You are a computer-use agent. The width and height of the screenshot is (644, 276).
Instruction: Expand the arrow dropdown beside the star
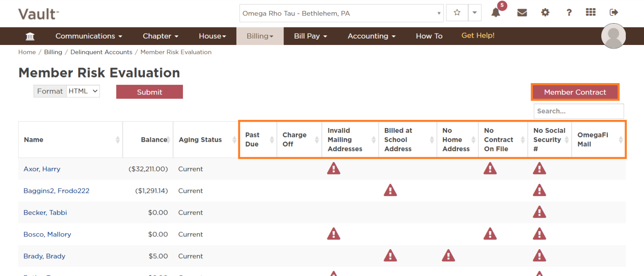474,13
